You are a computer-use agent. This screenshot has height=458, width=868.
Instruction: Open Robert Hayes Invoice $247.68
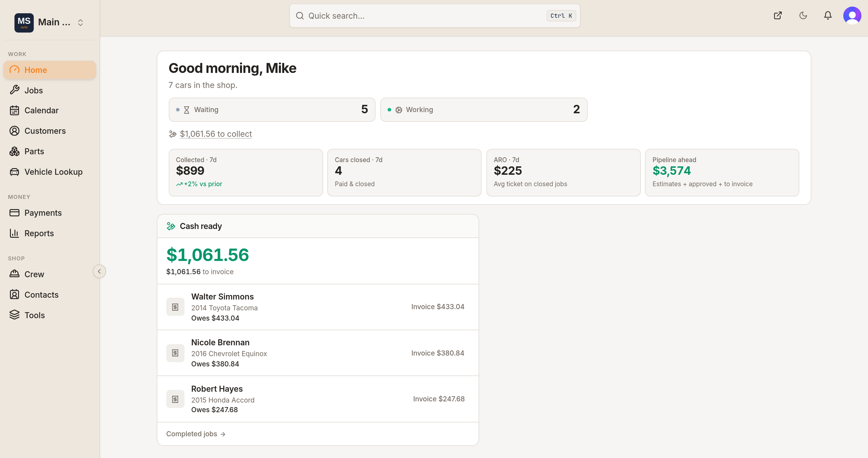(x=439, y=399)
